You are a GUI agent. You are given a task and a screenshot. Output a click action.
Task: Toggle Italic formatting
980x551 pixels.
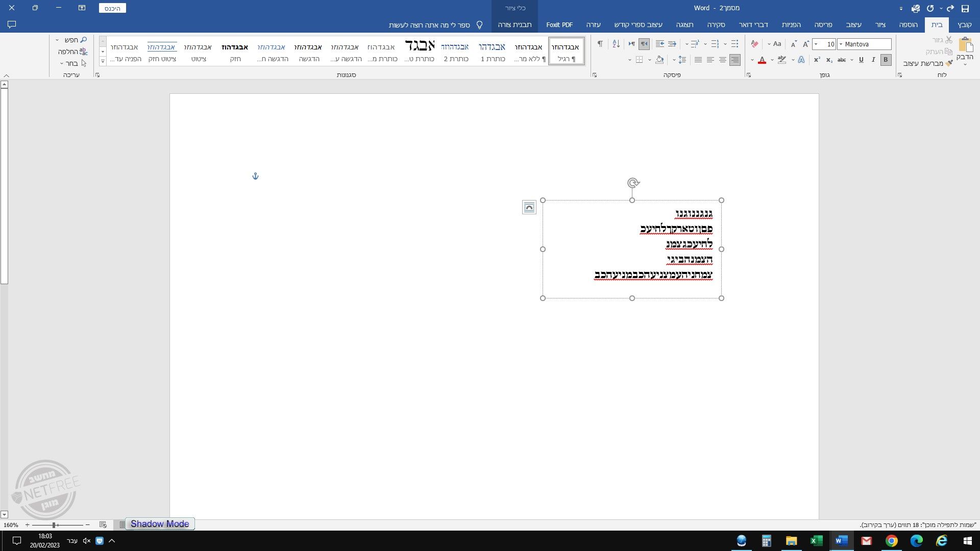873,60
